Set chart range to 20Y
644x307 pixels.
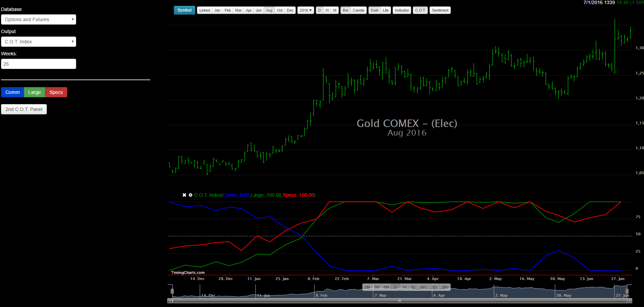tap(434, 287)
